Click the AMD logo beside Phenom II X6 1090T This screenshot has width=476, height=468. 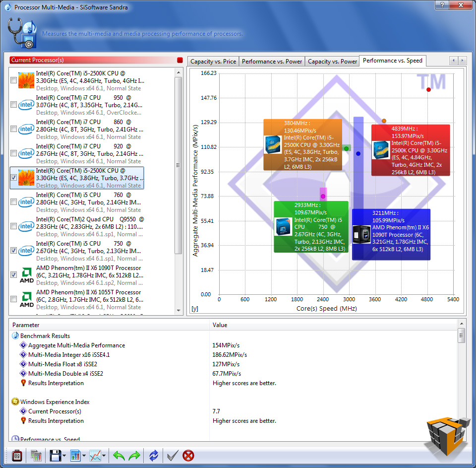point(27,275)
